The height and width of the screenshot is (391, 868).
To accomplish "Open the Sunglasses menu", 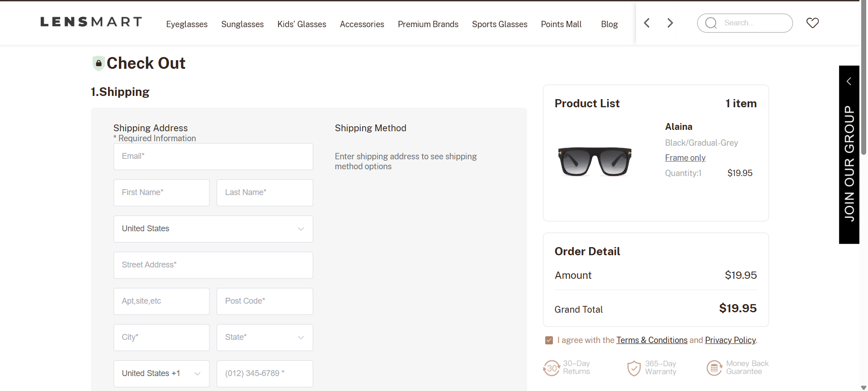I will [x=242, y=24].
